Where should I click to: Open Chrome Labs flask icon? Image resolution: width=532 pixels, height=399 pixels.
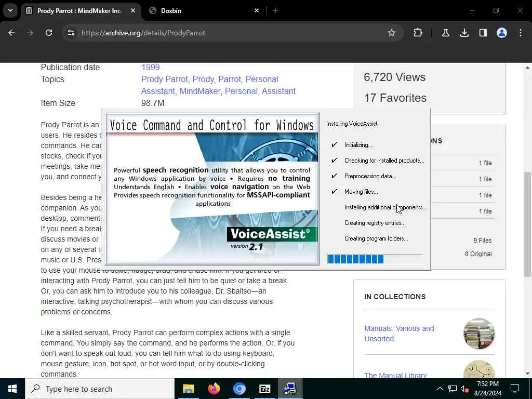coord(445,33)
